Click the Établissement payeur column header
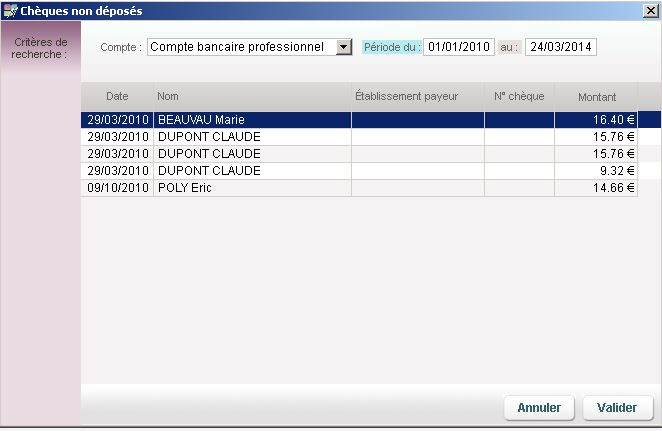 pyautogui.click(x=417, y=97)
